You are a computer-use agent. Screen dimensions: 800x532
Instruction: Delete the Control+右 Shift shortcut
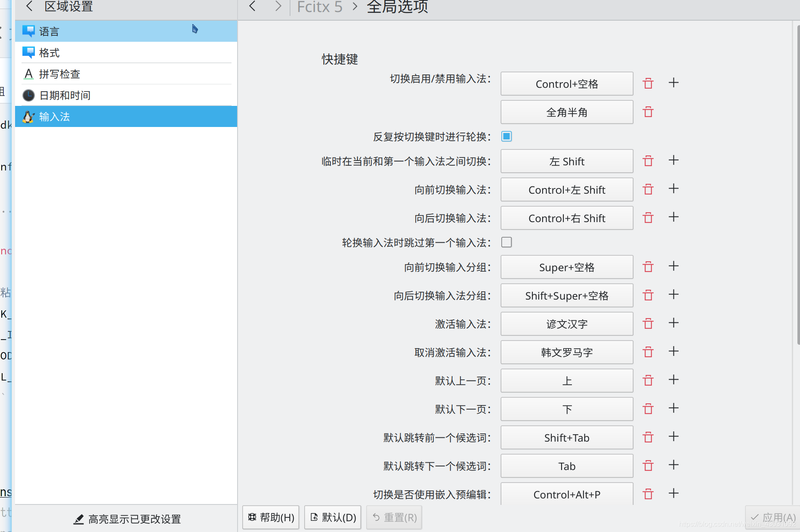[x=648, y=218]
